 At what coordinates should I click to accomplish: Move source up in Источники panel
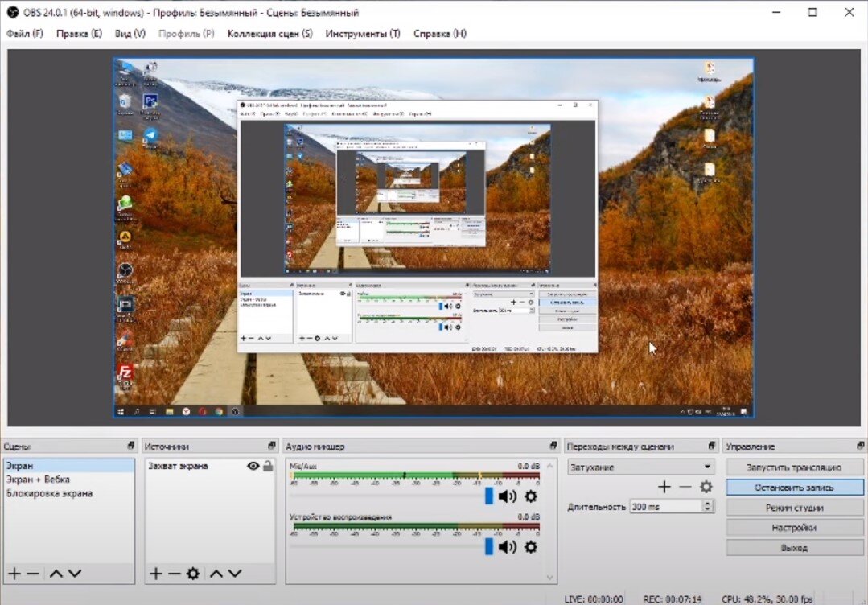click(216, 574)
